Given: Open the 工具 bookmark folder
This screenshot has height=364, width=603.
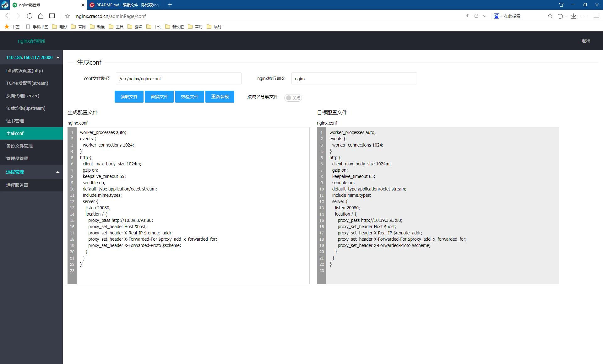Looking at the screenshot, I should click(x=116, y=27).
